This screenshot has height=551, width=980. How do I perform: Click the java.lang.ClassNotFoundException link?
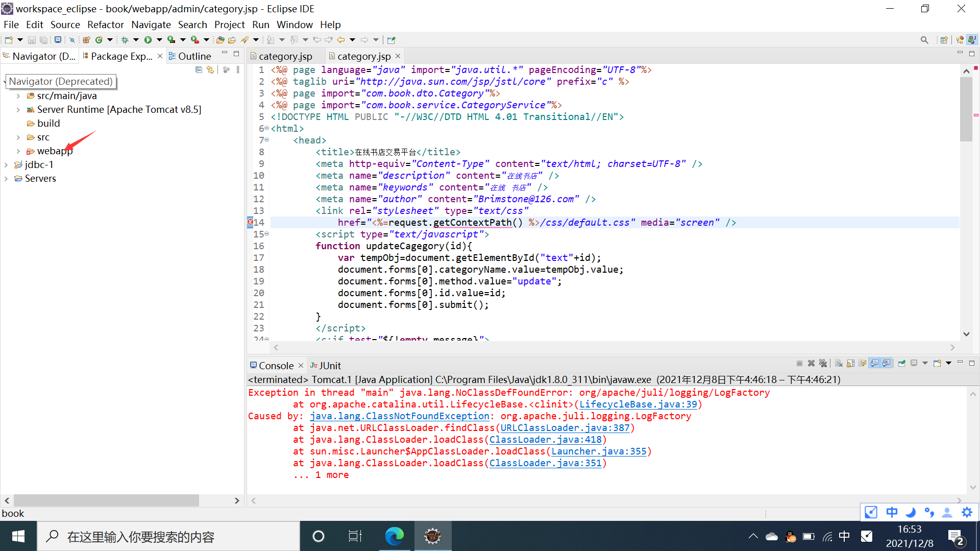(399, 416)
